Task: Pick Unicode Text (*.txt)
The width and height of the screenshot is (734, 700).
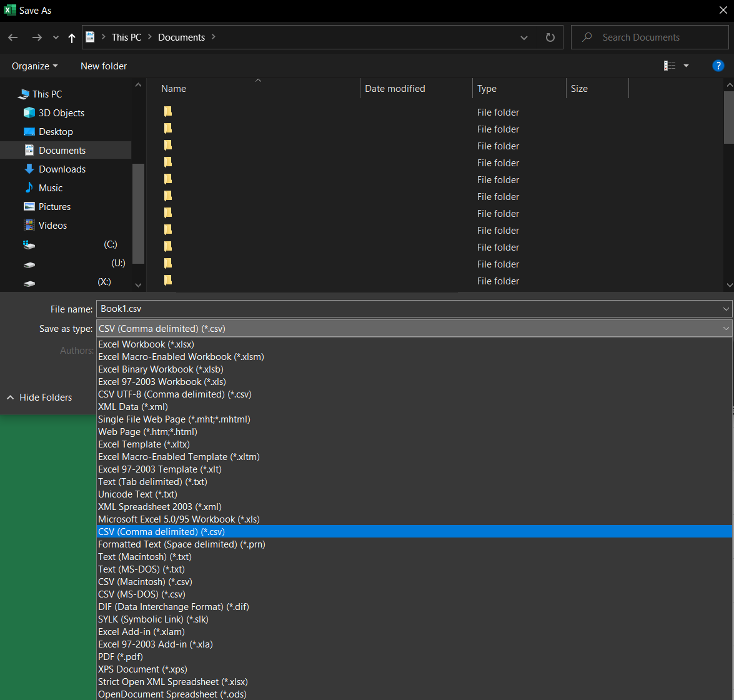Action: tap(414, 494)
